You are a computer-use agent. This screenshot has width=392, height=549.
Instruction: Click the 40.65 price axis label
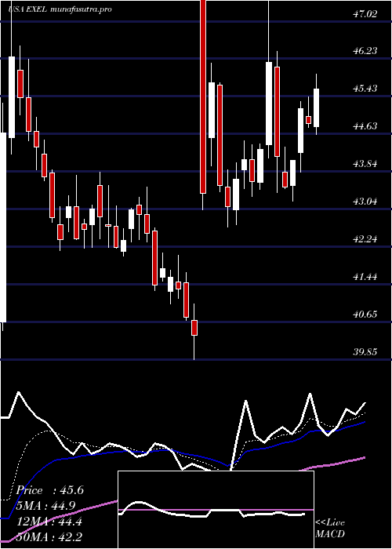click(365, 314)
